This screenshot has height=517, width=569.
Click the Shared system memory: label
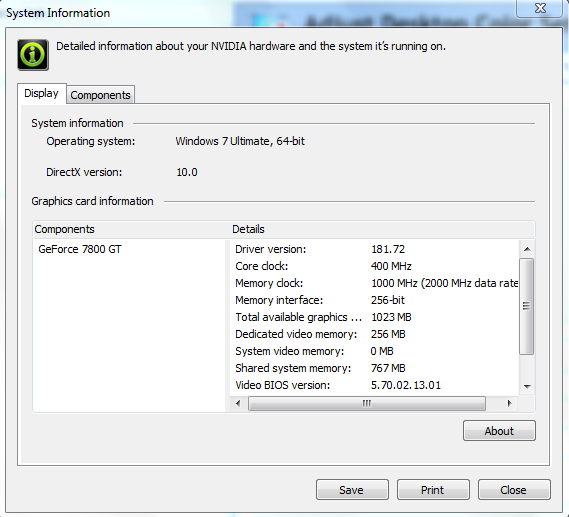point(293,368)
